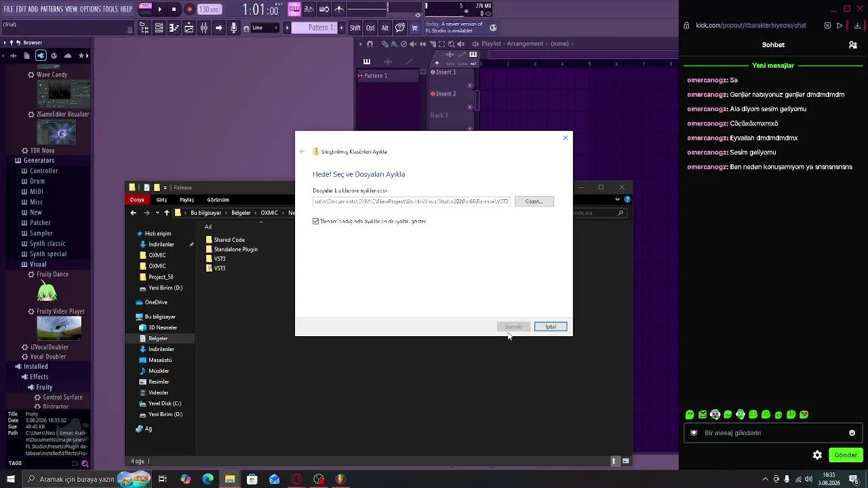Click the extraction destination path field
Screen dimensions: 868x488
click(411, 201)
